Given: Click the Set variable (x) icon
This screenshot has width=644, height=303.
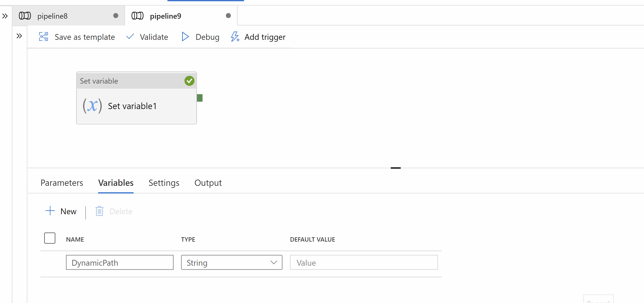Looking at the screenshot, I should click(92, 106).
